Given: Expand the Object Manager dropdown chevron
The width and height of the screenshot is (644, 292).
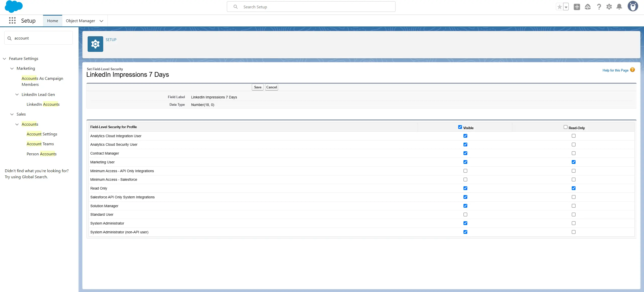Looking at the screenshot, I should [x=101, y=21].
